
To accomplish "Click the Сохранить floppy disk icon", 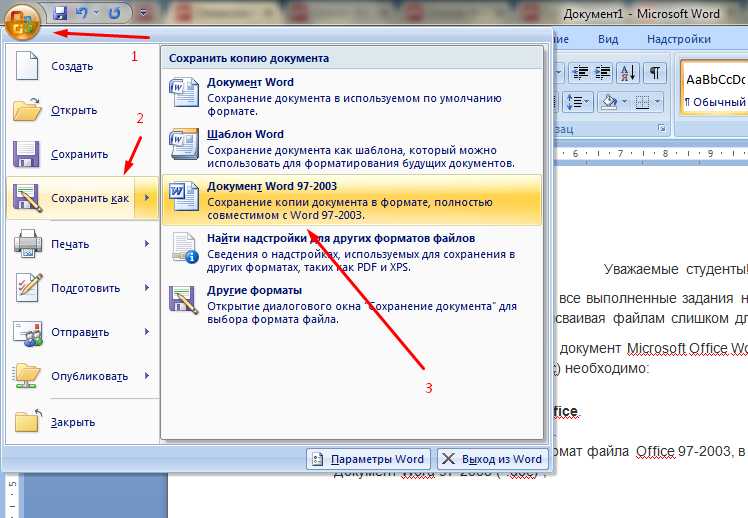I will click(26, 154).
